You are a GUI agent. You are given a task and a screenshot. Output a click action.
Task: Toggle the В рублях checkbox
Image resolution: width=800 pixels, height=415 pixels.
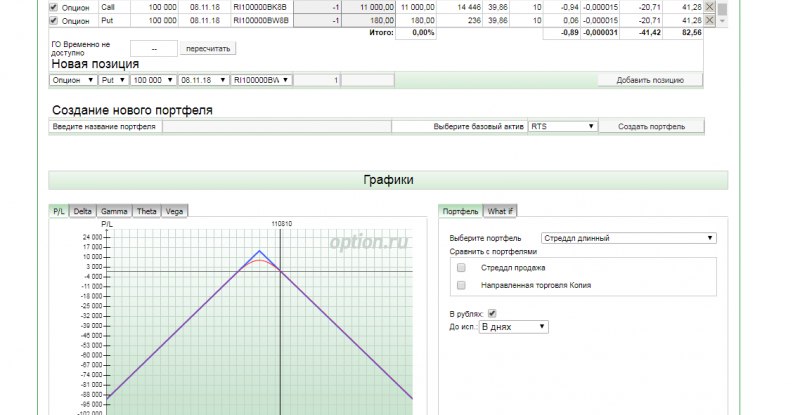click(x=491, y=314)
